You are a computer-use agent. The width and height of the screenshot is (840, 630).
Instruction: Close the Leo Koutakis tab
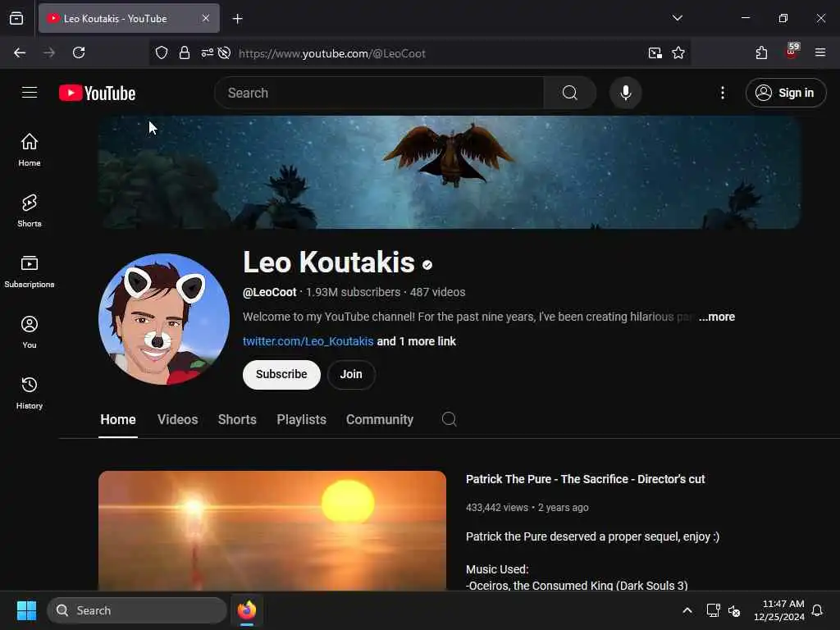[206, 18]
